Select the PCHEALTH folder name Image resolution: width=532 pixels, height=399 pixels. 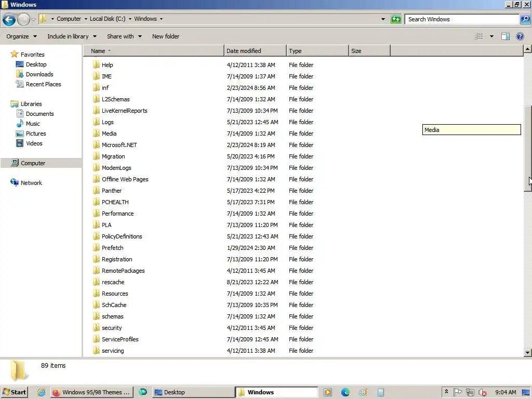click(x=115, y=202)
